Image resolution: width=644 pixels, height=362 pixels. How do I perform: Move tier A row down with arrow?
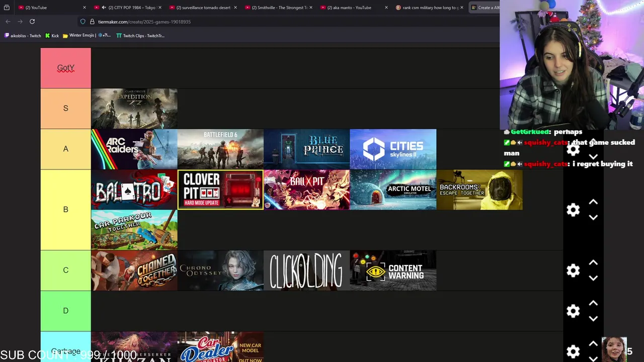click(593, 157)
